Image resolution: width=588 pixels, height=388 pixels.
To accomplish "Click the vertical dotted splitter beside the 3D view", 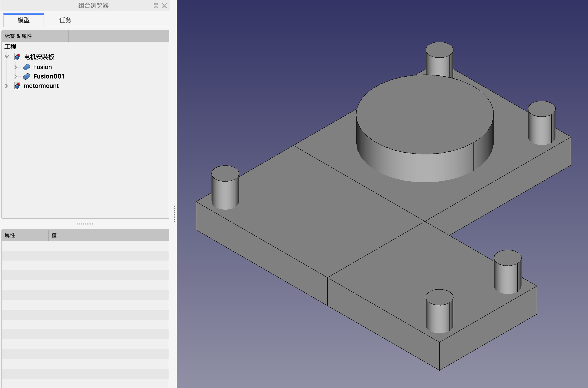I will pyautogui.click(x=174, y=214).
